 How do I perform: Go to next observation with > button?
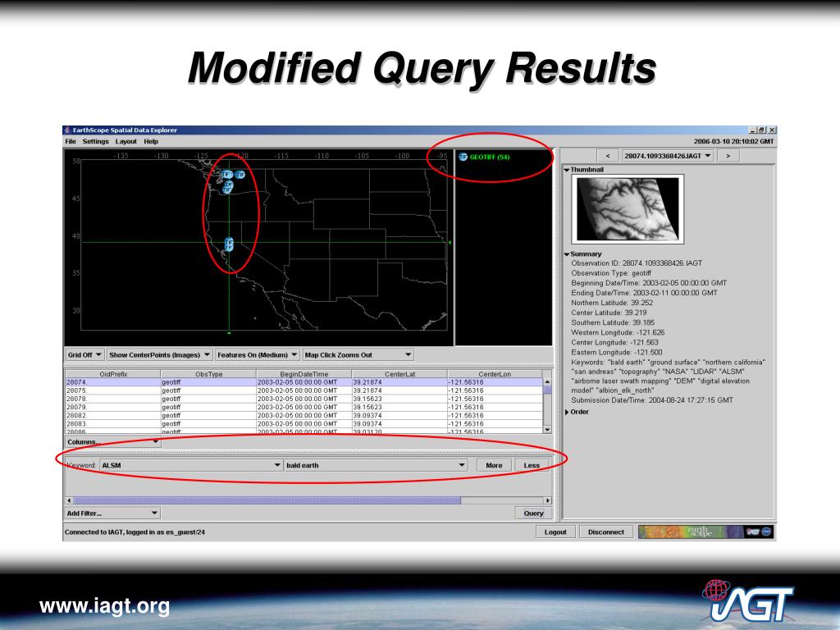[728, 156]
